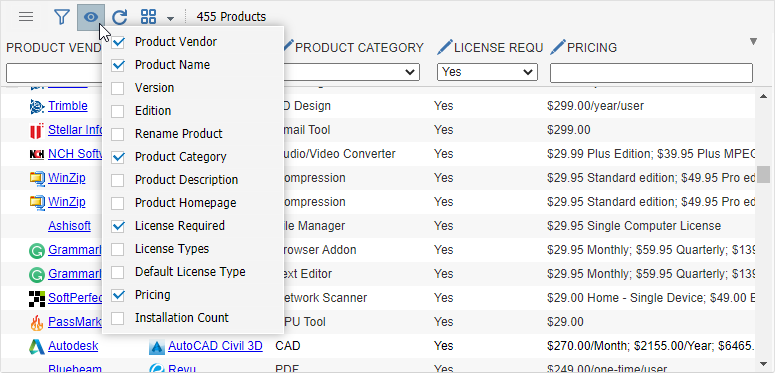Enable the Version column checkbox
775x373 pixels.
coord(118,88)
